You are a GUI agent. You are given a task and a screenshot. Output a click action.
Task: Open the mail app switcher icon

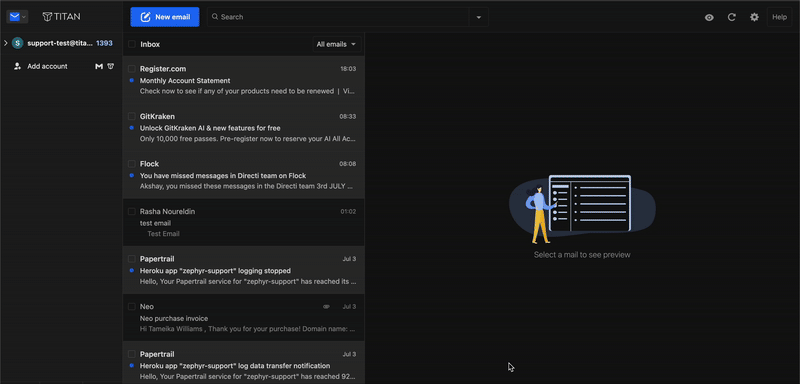coord(17,17)
